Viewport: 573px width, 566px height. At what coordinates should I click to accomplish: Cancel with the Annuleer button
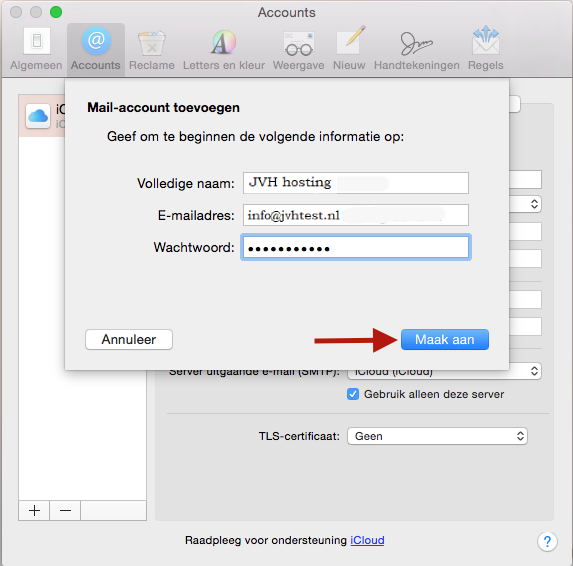(129, 339)
